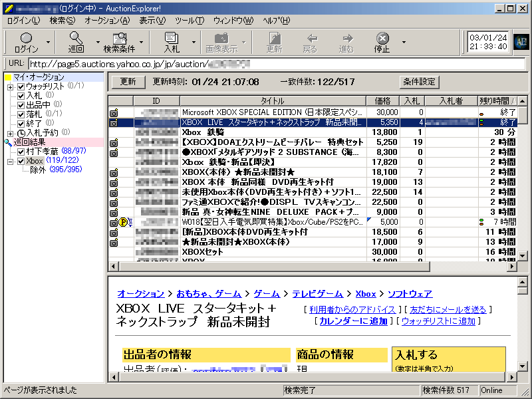
Task: Open the ツール(T) menu
Action: click(x=190, y=21)
